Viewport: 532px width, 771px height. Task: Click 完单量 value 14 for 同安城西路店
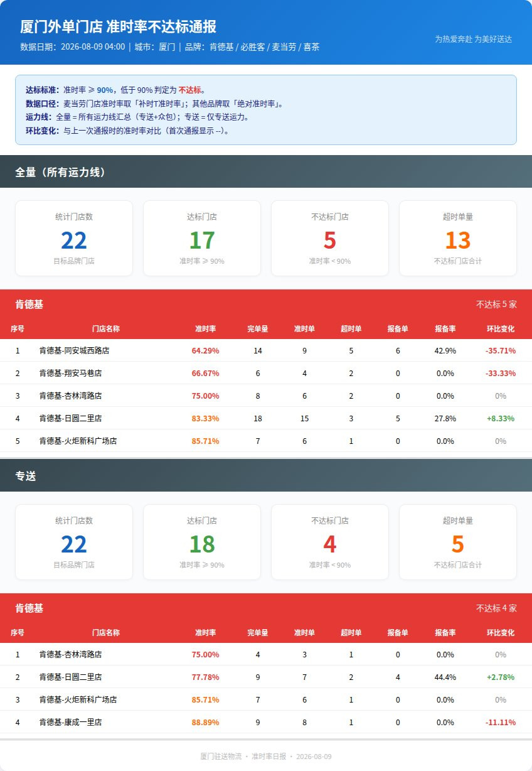coord(258,350)
